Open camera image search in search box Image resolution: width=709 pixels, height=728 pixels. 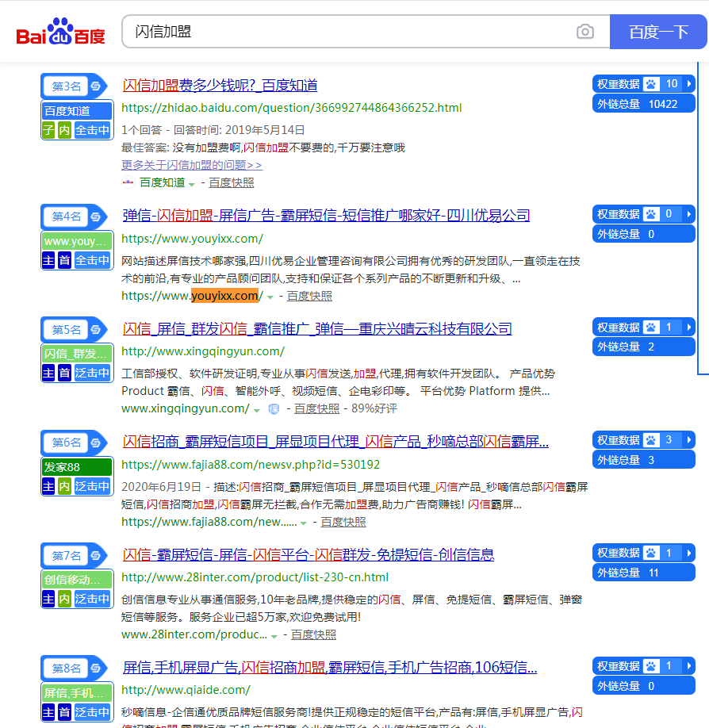(x=585, y=32)
